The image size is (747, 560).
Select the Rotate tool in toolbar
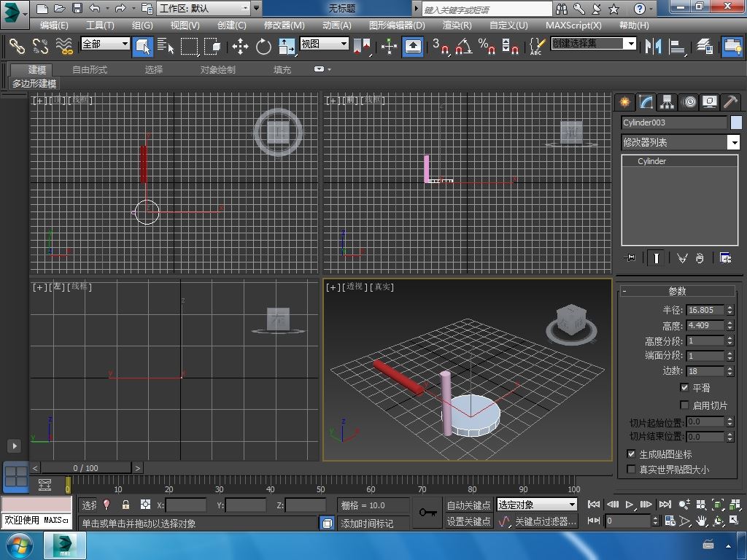263,47
